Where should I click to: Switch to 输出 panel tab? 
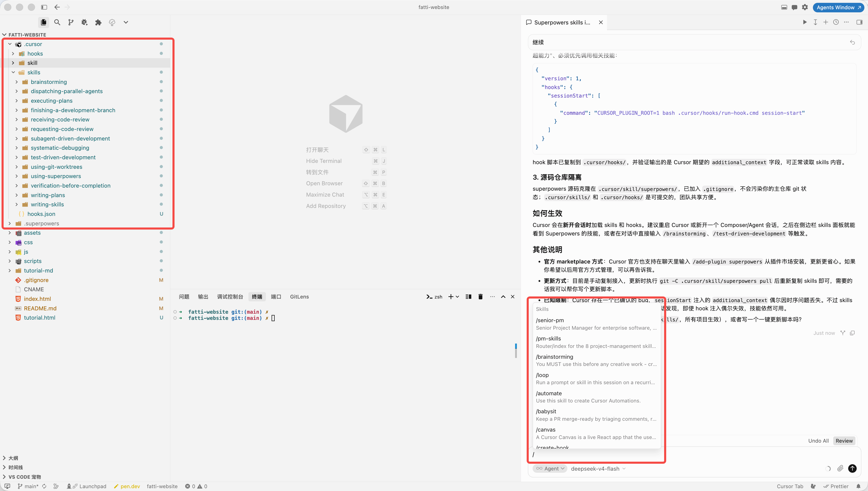pyautogui.click(x=203, y=296)
